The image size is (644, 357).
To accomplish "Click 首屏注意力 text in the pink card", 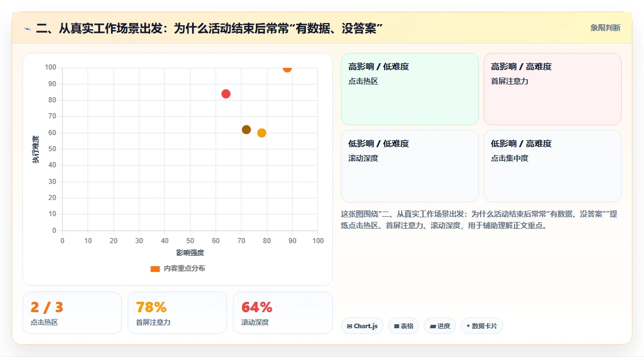I will (509, 81).
